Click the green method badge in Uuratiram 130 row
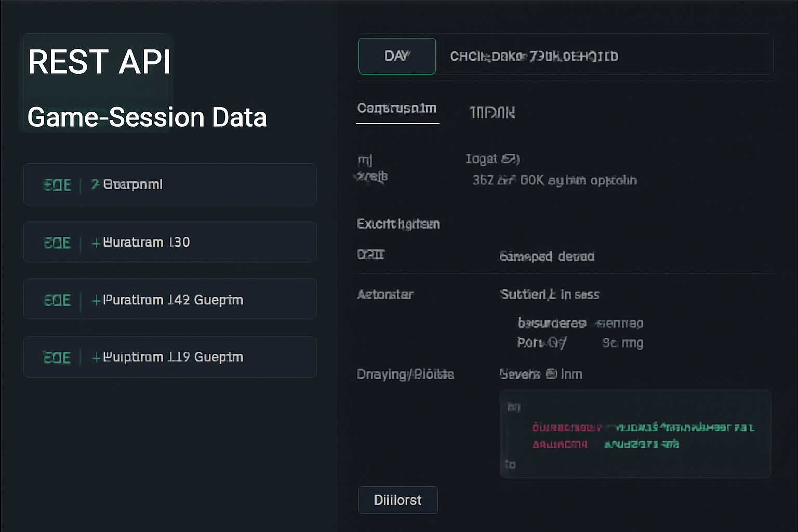 (57, 243)
